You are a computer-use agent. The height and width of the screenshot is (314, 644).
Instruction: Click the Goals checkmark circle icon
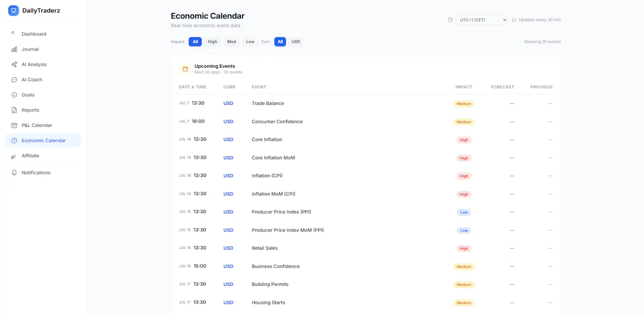point(14,95)
